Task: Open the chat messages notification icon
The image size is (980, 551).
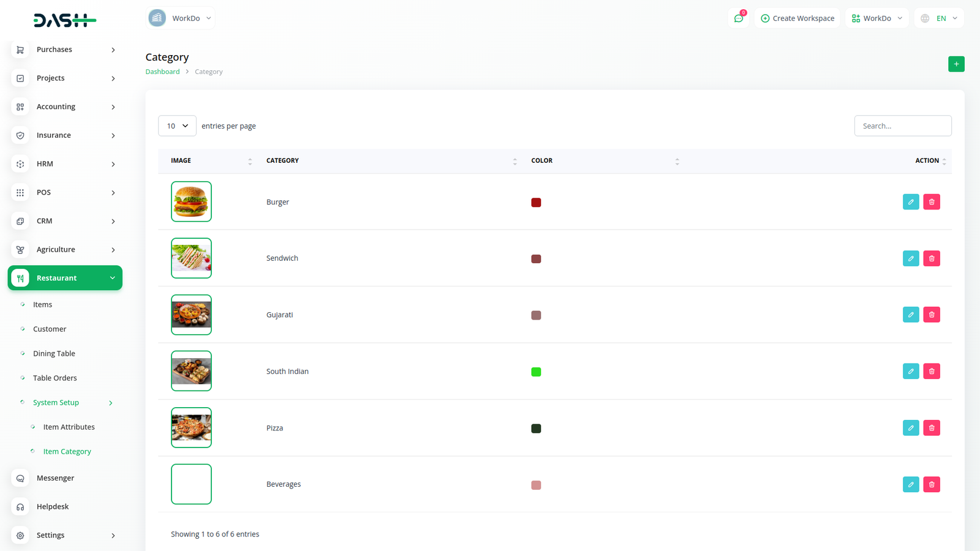Action: point(739,18)
